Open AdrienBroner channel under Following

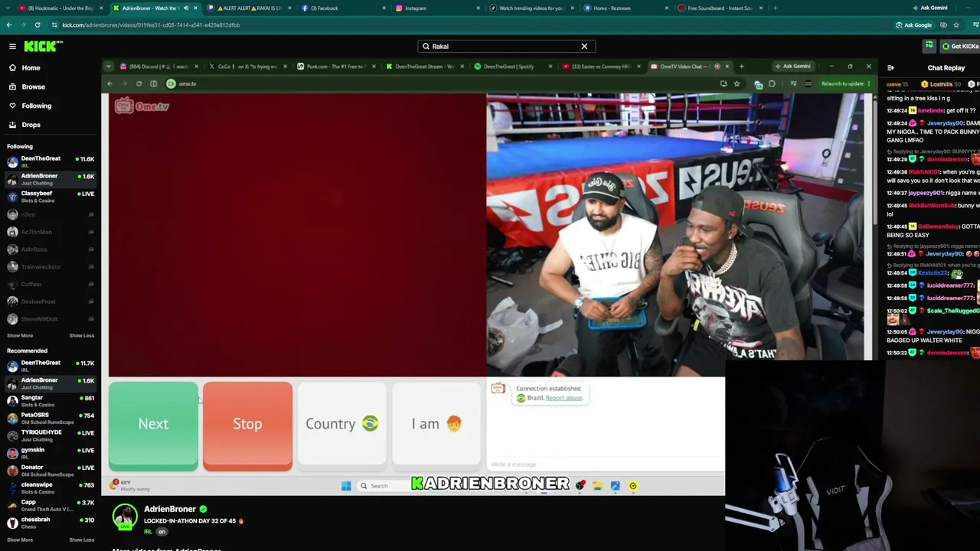pos(50,178)
